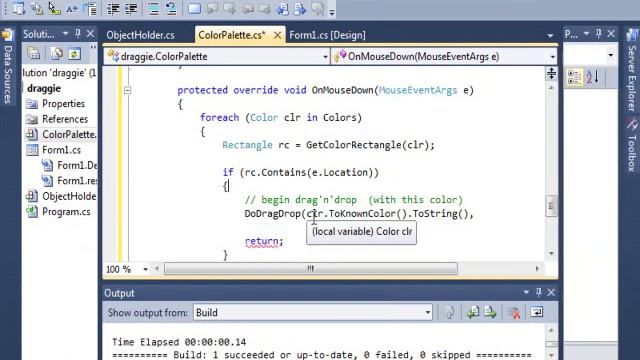Click Solution Explorer Properties toolbar icon
This screenshot has width=640, height=360.
[33, 53]
